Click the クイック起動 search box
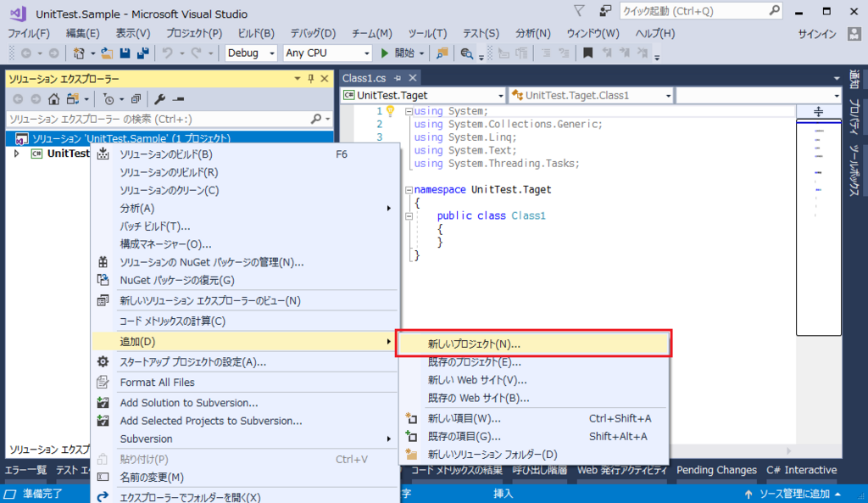Screen dimensions: 868x503 coord(701,10)
